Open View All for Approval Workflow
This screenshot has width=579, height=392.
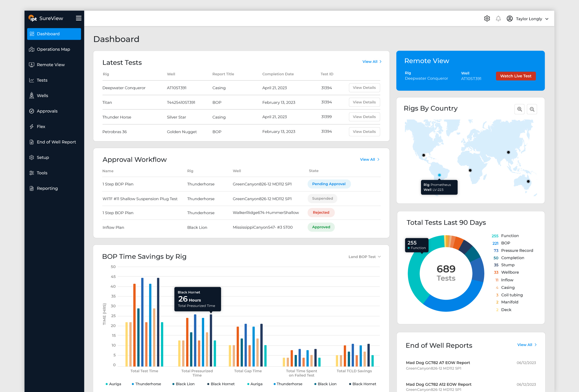[x=370, y=160]
